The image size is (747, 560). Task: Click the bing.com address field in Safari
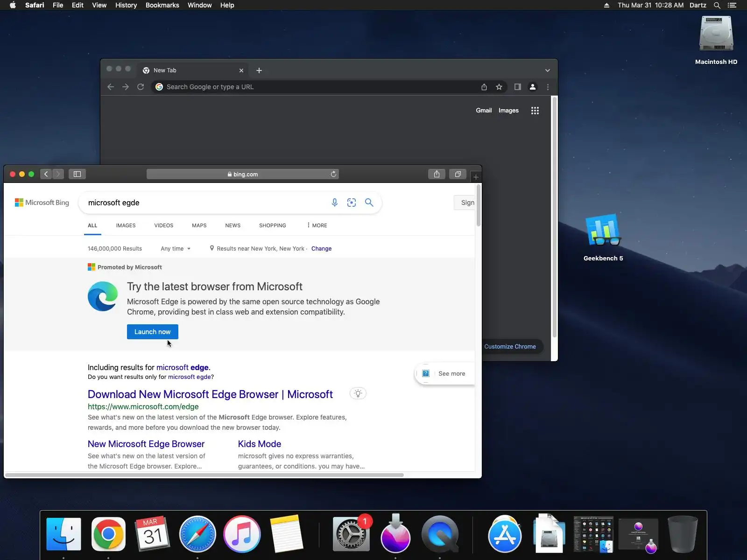243,174
